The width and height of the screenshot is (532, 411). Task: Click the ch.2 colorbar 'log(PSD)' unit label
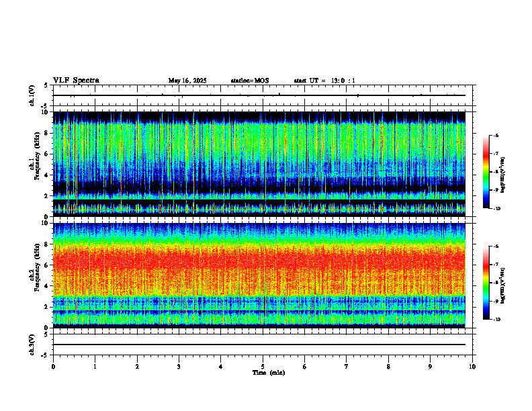pyautogui.click(x=503, y=285)
